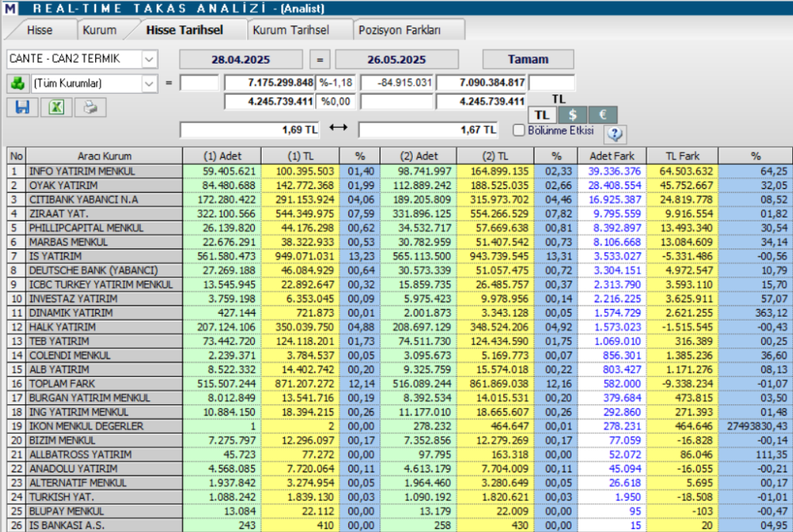Screen dimensions: 793x532
Task: Click the save (floppy disk) icon
Action: tap(22, 108)
